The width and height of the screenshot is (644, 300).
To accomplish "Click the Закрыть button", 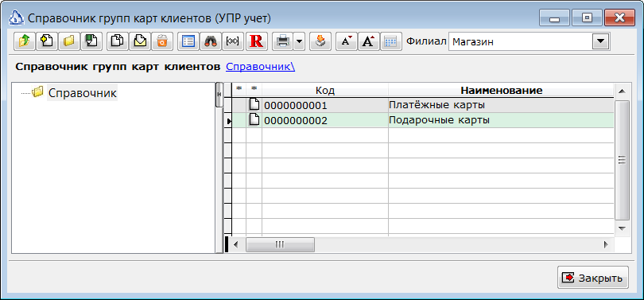I will [x=593, y=278].
